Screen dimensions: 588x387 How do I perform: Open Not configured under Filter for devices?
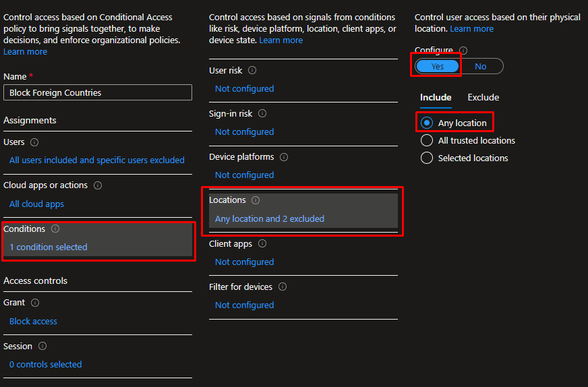coord(244,305)
